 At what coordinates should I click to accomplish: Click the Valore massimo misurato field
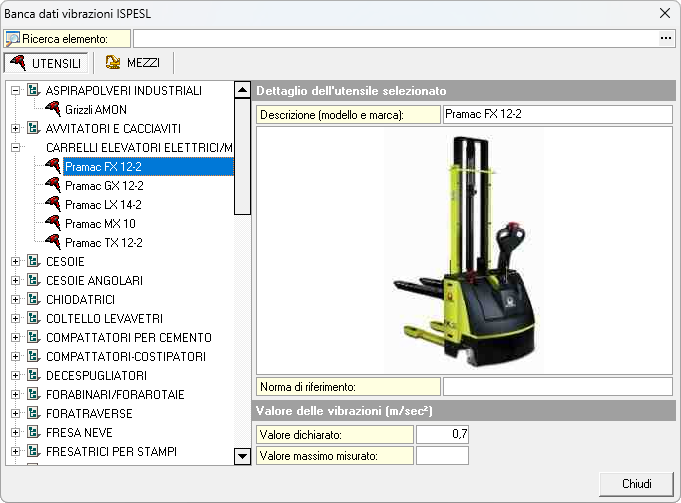coord(442,456)
